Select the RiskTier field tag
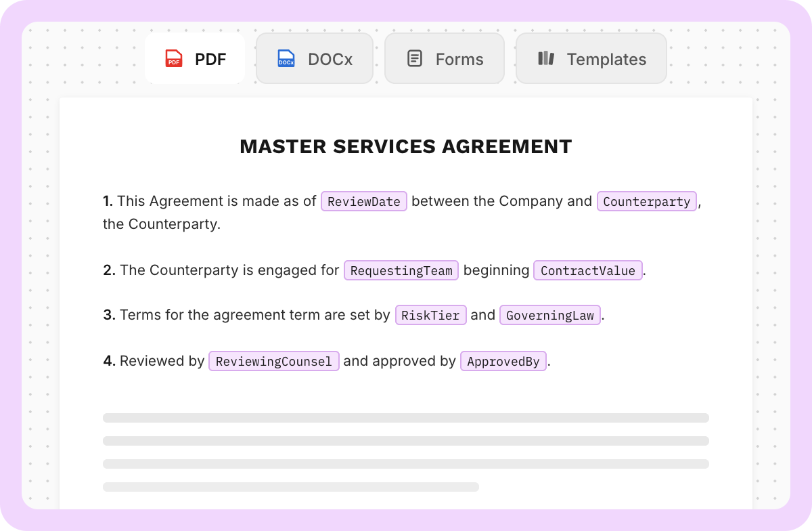 (431, 316)
